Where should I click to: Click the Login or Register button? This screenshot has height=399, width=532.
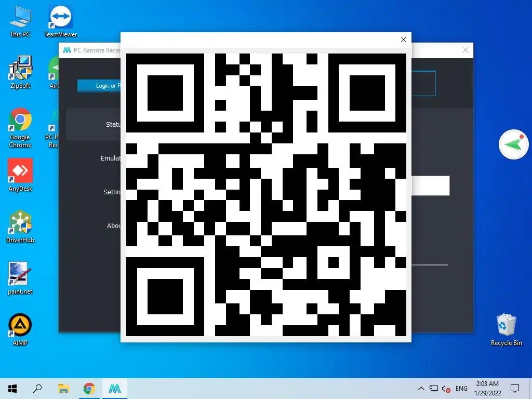coord(99,86)
